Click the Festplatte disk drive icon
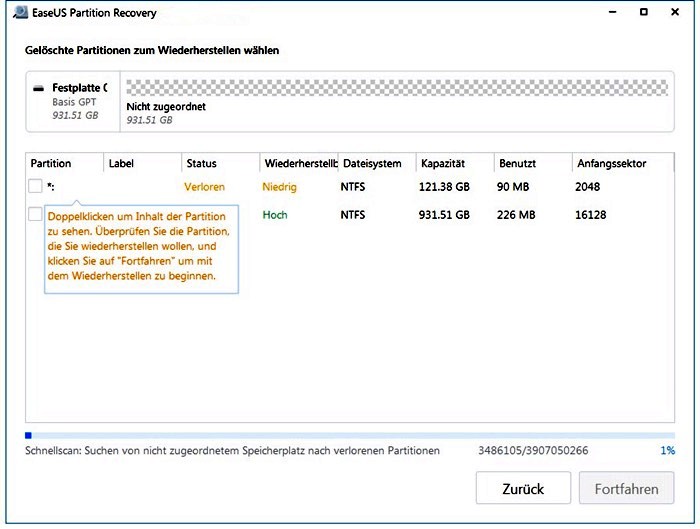Viewport: 700px width, 529px height. (39, 88)
